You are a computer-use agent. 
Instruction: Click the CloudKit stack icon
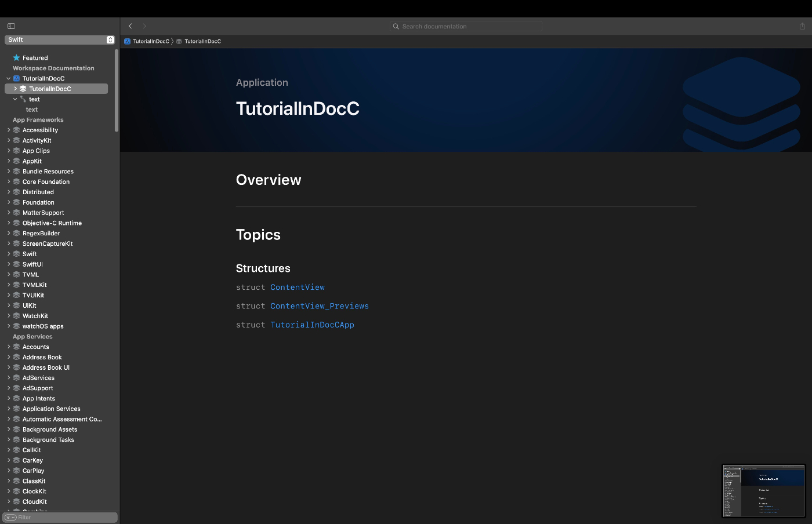16,502
